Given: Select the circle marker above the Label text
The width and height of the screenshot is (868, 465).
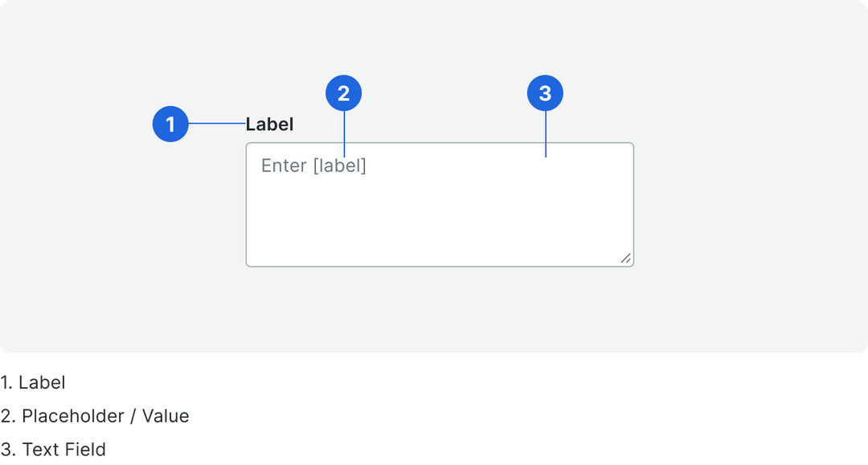Looking at the screenshot, I should pos(171,124).
